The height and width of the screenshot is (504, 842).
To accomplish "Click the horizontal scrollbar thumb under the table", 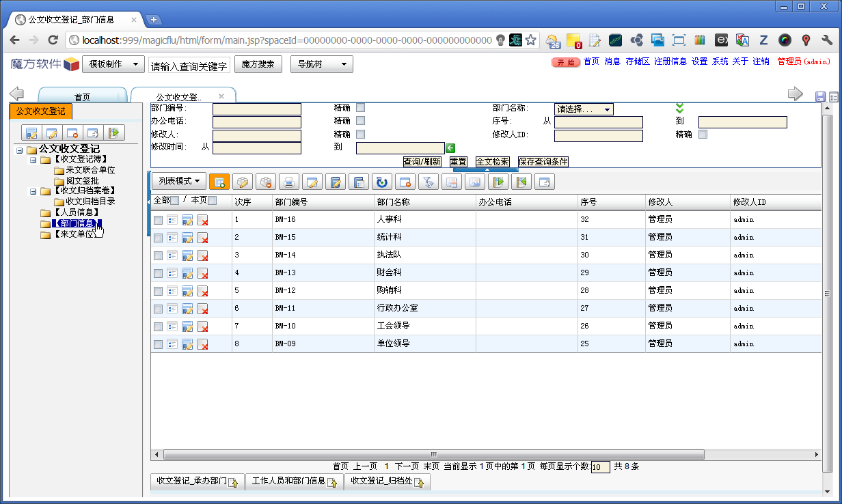I will click(x=433, y=454).
